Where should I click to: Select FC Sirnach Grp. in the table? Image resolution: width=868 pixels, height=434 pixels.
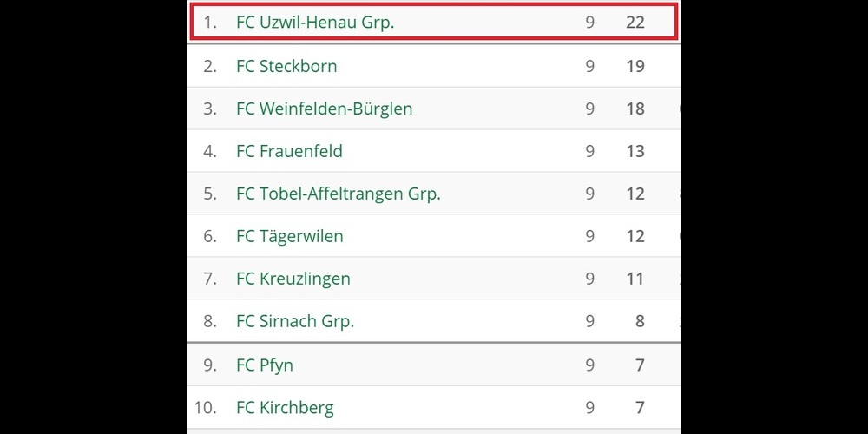[x=295, y=321]
